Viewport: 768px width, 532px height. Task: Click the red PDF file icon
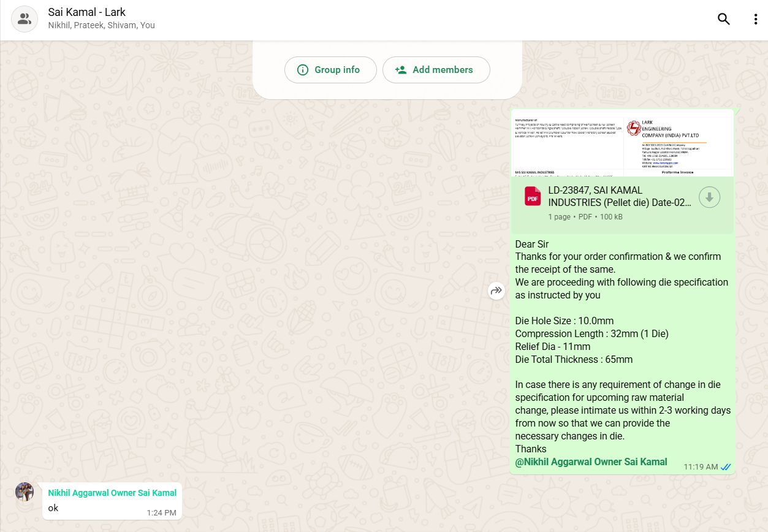(533, 197)
